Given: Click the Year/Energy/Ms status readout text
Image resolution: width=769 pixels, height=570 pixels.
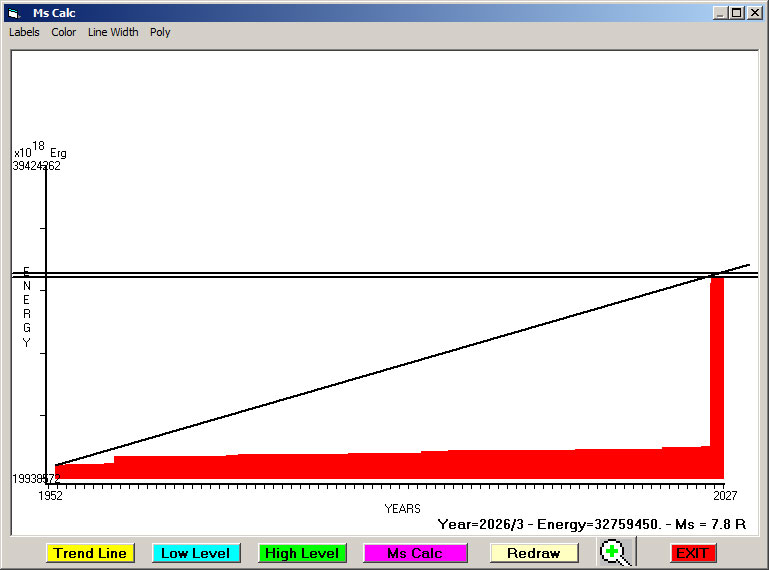Looking at the screenshot, I should click(596, 523).
